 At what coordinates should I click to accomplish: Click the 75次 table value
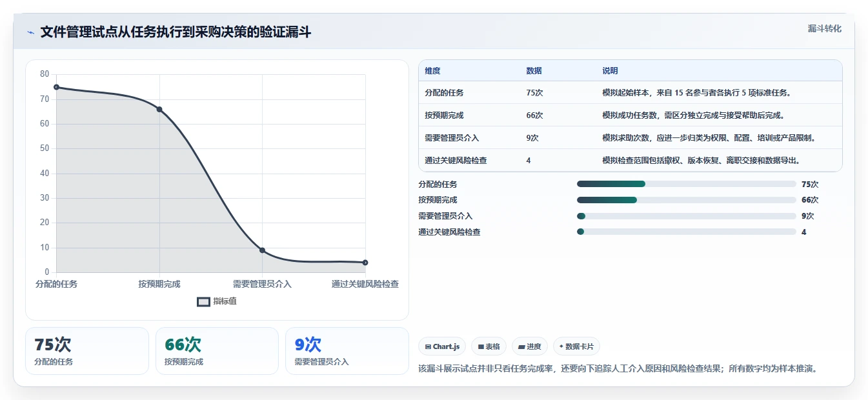(x=534, y=93)
